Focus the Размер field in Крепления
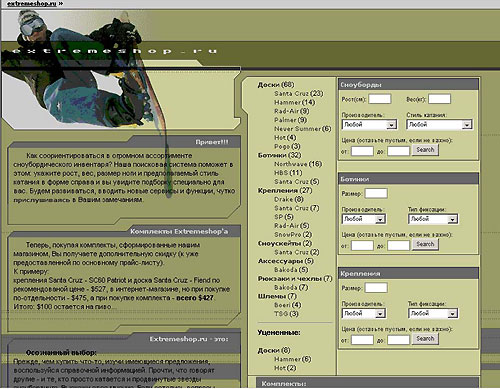 pyautogui.click(x=376, y=288)
